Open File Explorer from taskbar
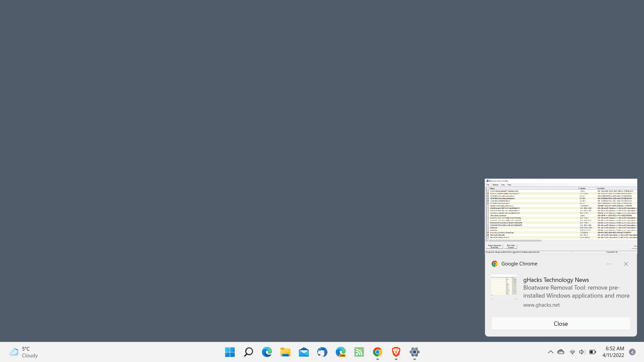This screenshot has width=644, height=362. point(285,352)
